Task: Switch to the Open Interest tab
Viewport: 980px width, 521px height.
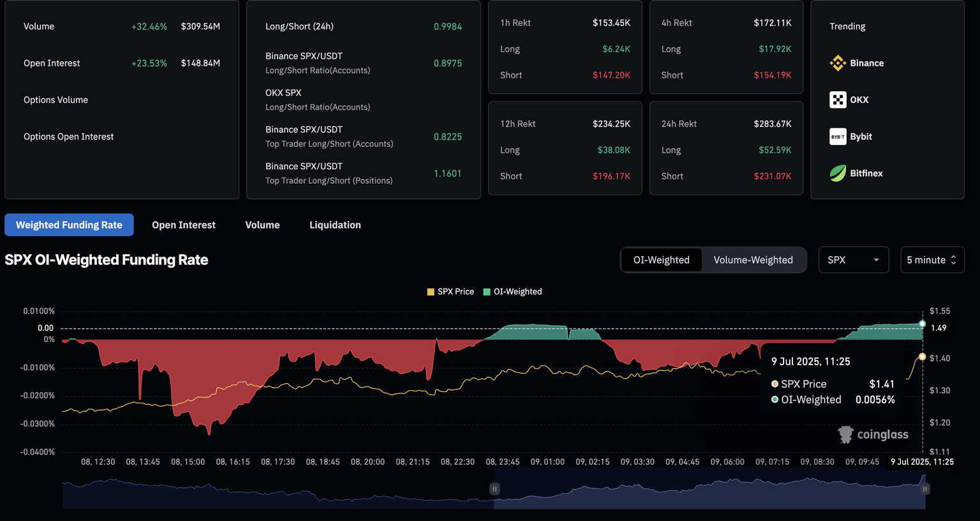Action: point(184,225)
